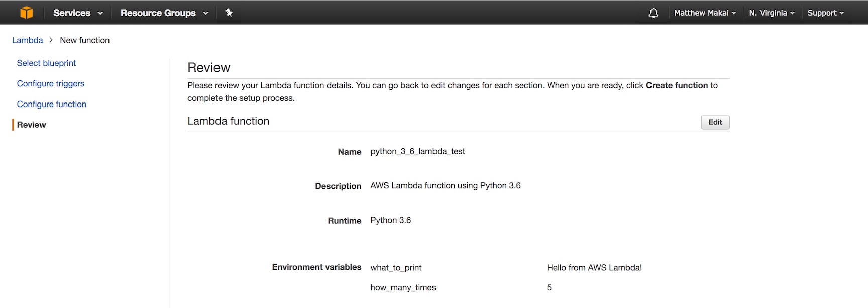Open the Resource Groups dropdown

(x=164, y=13)
